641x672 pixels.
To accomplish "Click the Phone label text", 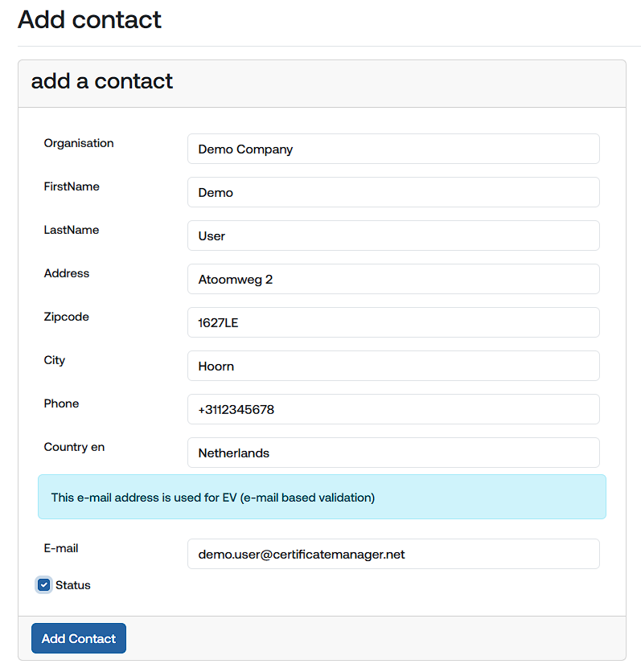I will click(62, 404).
